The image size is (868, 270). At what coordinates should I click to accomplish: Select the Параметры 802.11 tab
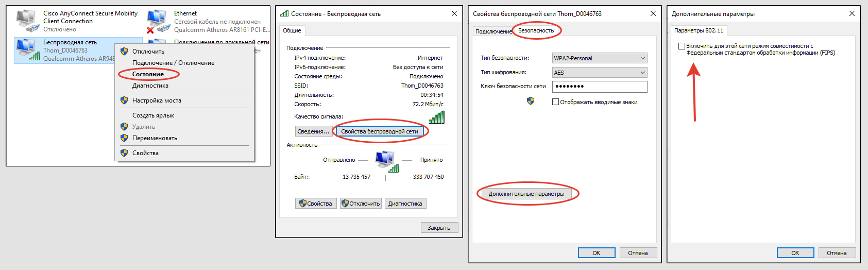699,30
